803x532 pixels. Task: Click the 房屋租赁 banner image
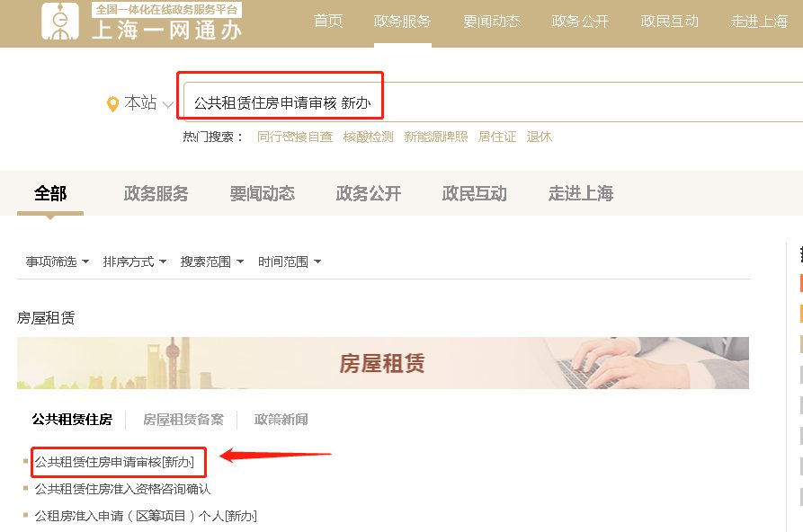[x=383, y=363]
